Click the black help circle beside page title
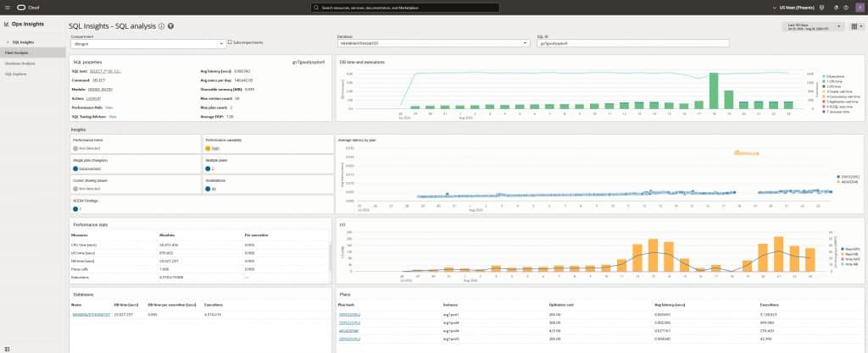 point(171,26)
